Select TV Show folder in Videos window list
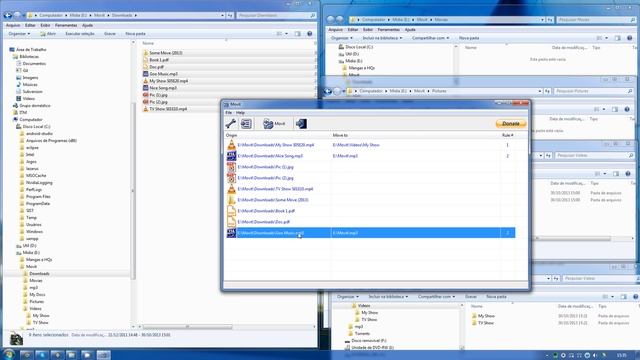Screen dimensions: 640x360 (x=486, y=323)
